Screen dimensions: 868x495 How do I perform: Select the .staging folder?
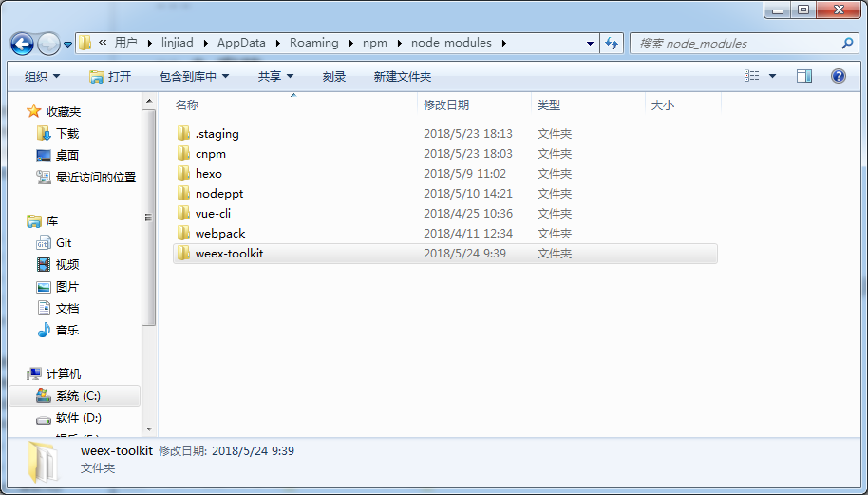tap(445, 133)
